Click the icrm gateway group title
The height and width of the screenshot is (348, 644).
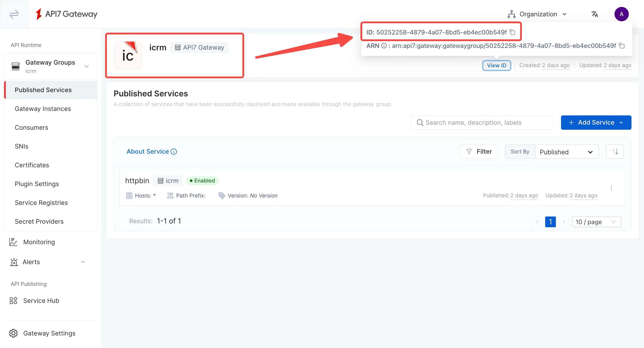[158, 47]
